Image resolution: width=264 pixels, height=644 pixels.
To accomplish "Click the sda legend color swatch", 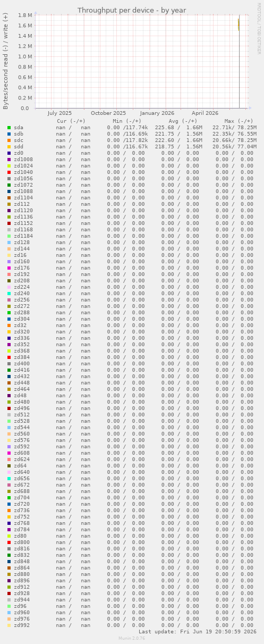I will (x=9, y=128).
